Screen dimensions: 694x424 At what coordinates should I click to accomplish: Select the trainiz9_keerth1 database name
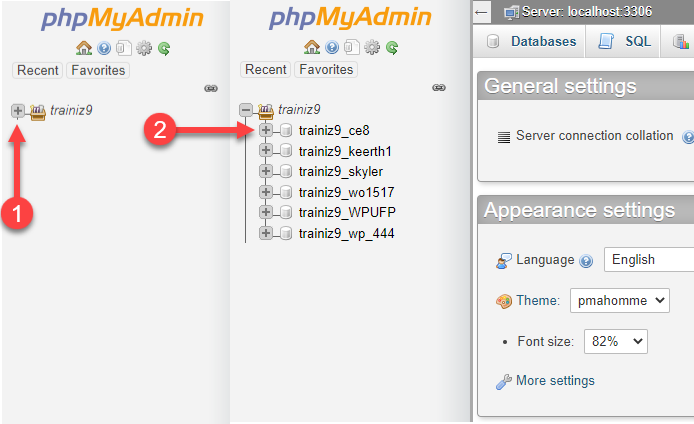(345, 151)
